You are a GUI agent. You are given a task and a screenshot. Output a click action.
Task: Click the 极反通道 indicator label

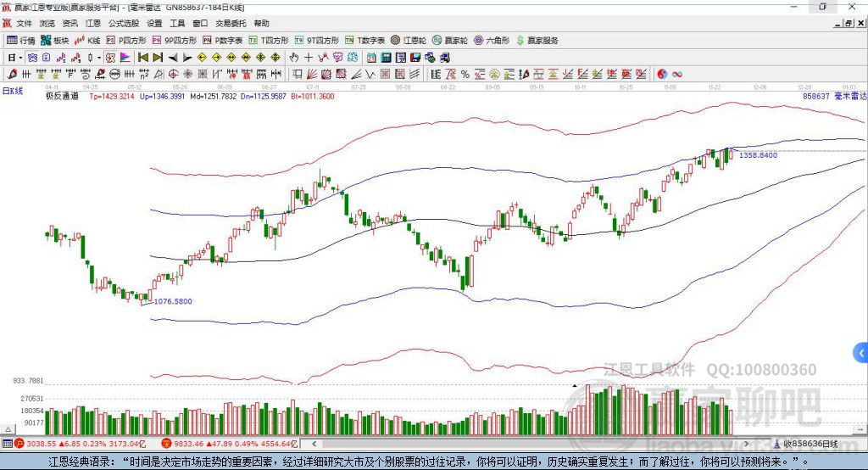(x=62, y=96)
